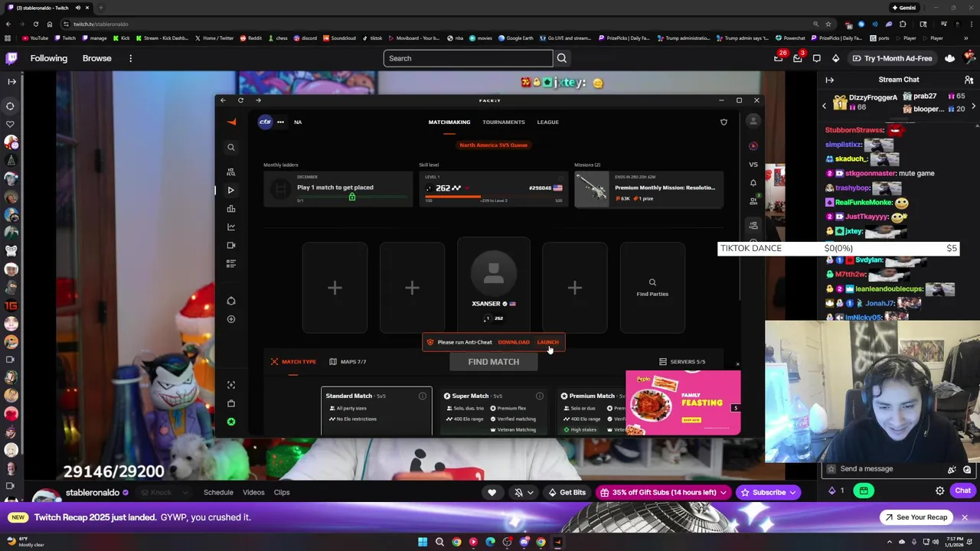The width and height of the screenshot is (980, 551).
Task: Open chat settings gear icon
Action: [x=939, y=491]
